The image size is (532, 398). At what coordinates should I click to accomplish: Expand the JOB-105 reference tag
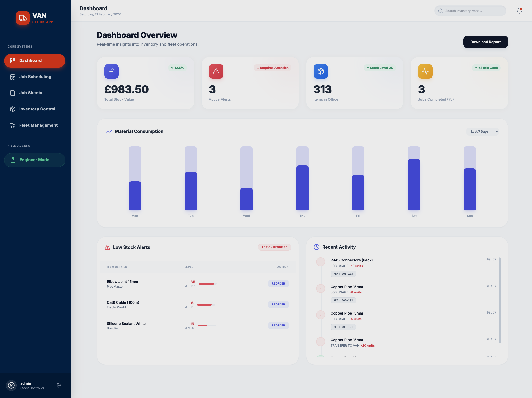pos(343,274)
